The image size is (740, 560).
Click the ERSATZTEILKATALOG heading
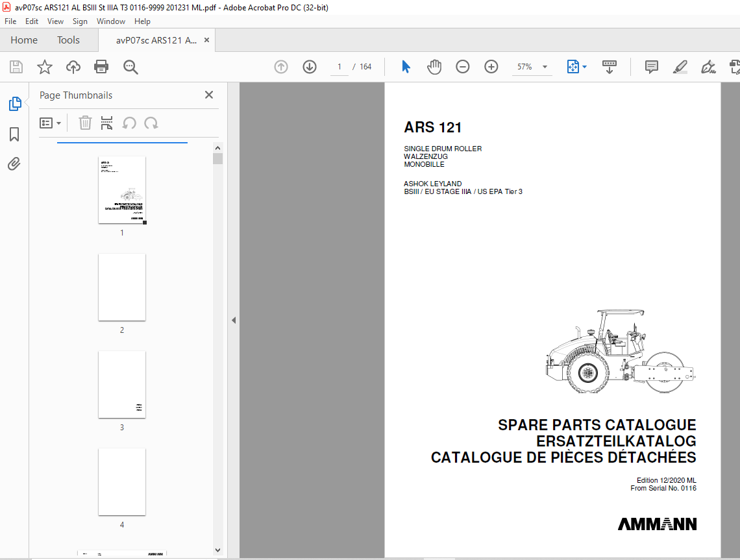click(616, 441)
